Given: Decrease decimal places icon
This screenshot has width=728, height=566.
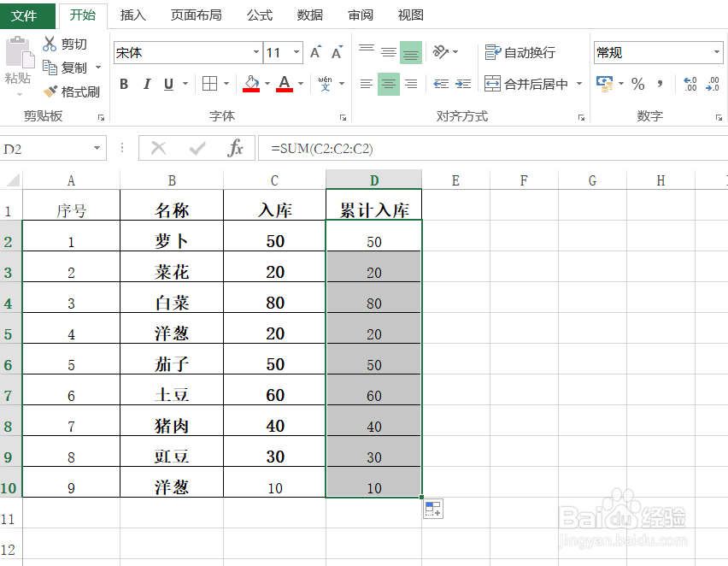Looking at the screenshot, I should [x=713, y=84].
